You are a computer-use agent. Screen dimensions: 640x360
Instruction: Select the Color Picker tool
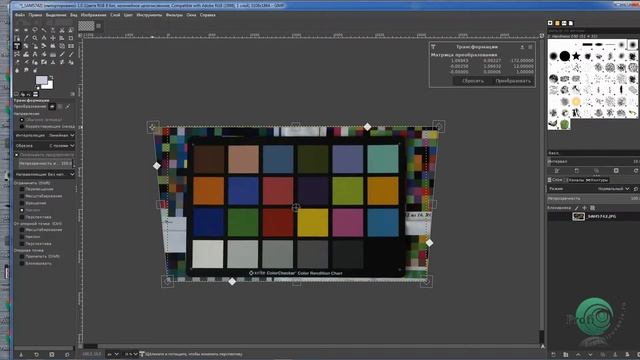26,38
